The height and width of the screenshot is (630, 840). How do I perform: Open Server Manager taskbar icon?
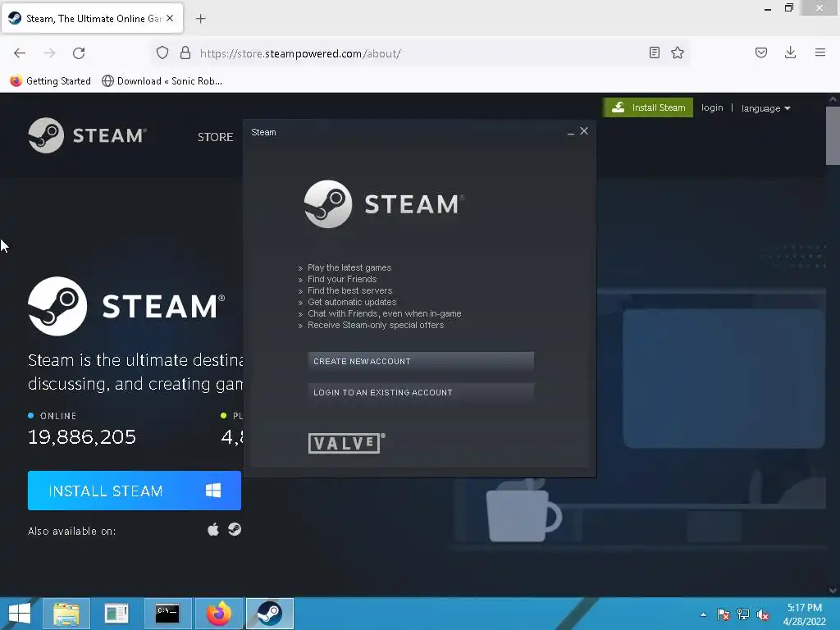point(116,614)
